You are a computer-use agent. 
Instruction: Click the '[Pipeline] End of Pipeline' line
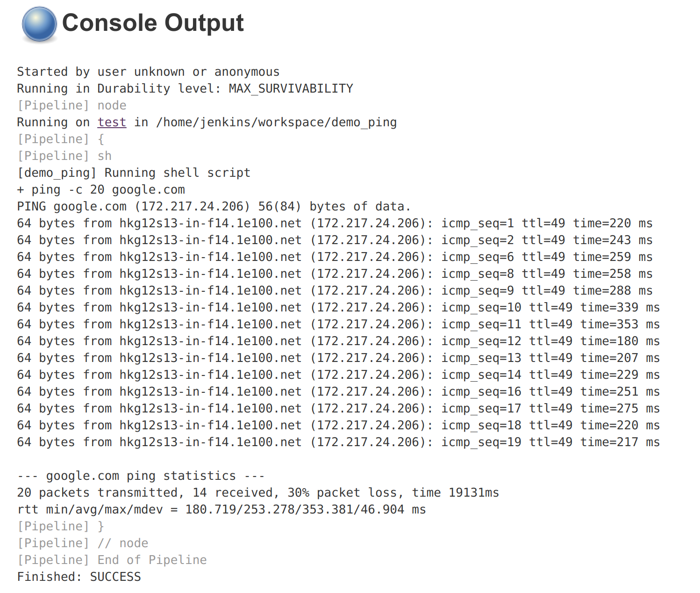click(x=112, y=560)
